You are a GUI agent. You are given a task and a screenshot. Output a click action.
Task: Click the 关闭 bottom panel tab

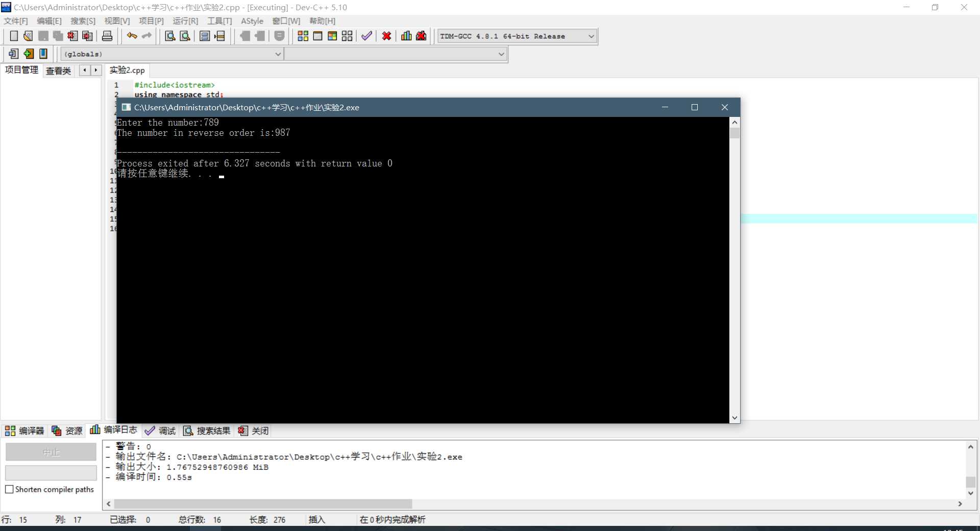click(x=253, y=430)
